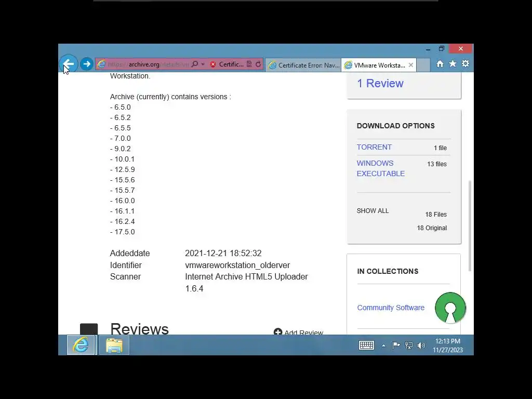Open Action Center flag icon
Image resolution: width=532 pixels, height=399 pixels.
coord(396,345)
